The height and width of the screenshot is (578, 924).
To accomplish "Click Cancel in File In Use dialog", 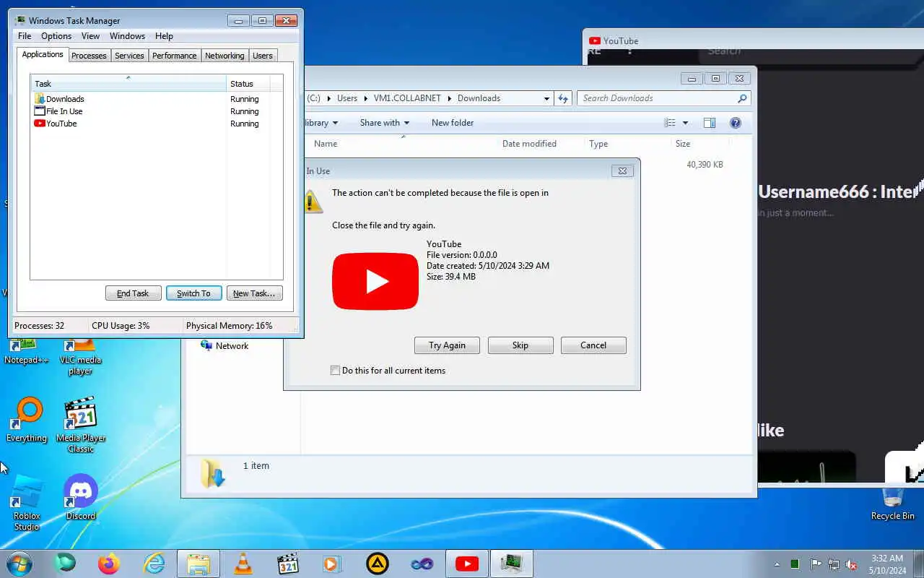I will [x=593, y=345].
